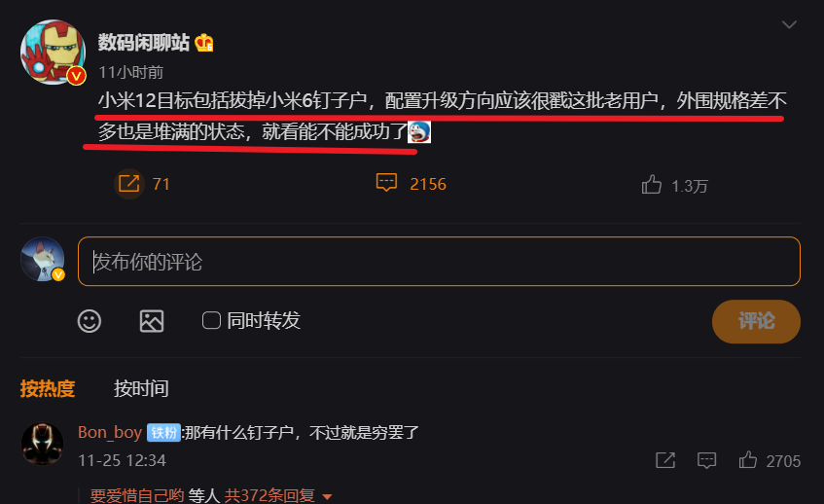
Task: Open the Iron Man avatar of 数码闲聊站
Action: (x=53, y=52)
